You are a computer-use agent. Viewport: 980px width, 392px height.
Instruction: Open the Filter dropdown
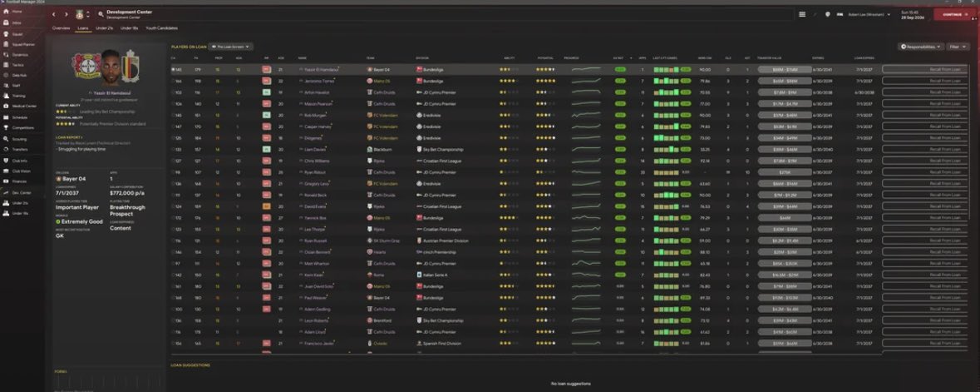[x=957, y=47]
